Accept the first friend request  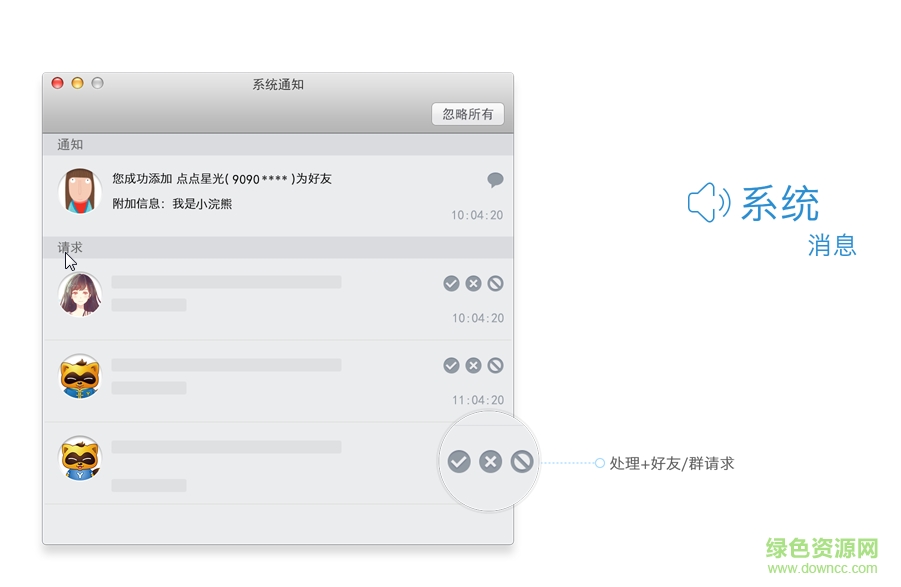coord(452,283)
